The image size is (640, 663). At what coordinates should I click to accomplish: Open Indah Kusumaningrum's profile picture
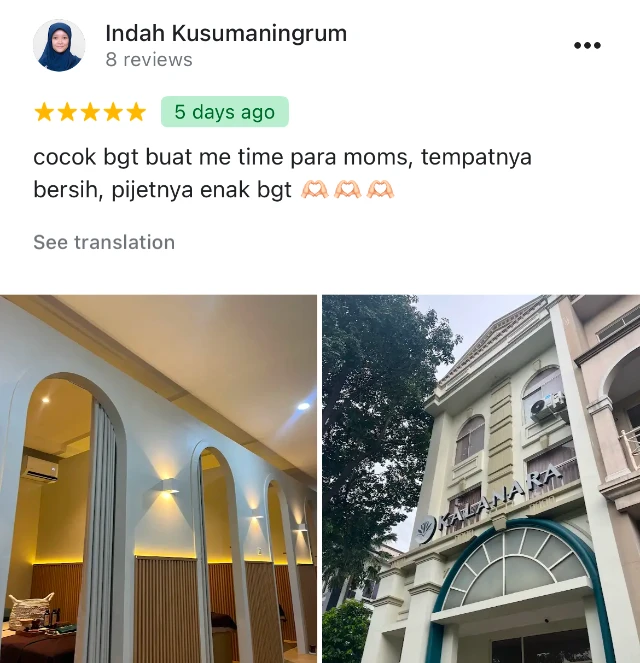coord(59,45)
